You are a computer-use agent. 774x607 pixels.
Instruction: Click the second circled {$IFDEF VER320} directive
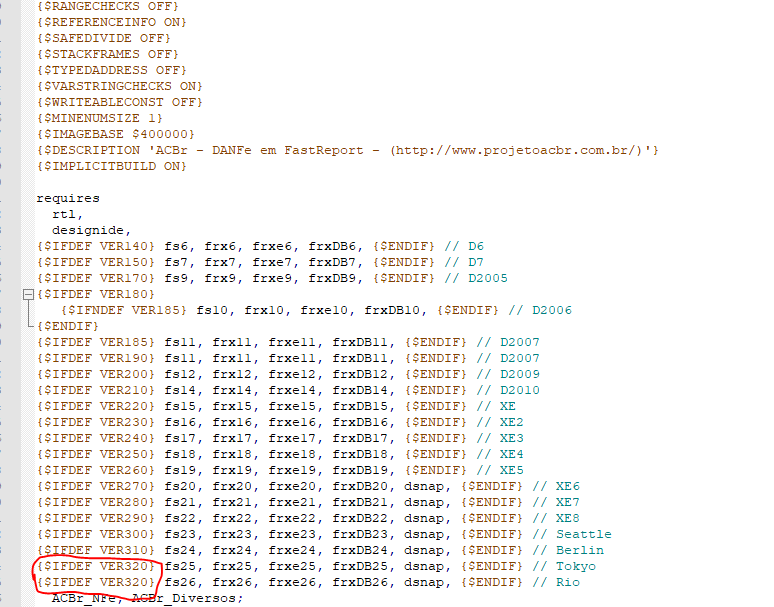coord(96,582)
